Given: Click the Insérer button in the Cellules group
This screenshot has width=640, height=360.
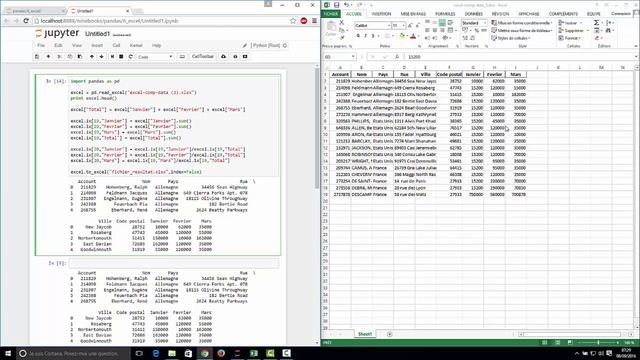Looking at the screenshot, I should point(571,23).
